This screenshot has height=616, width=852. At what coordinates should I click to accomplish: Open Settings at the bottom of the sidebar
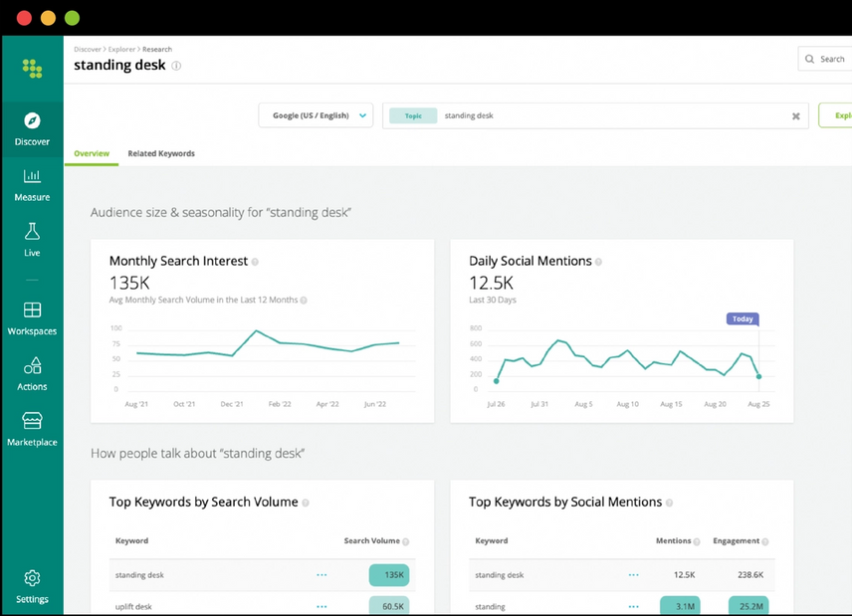tap(32, 587)
